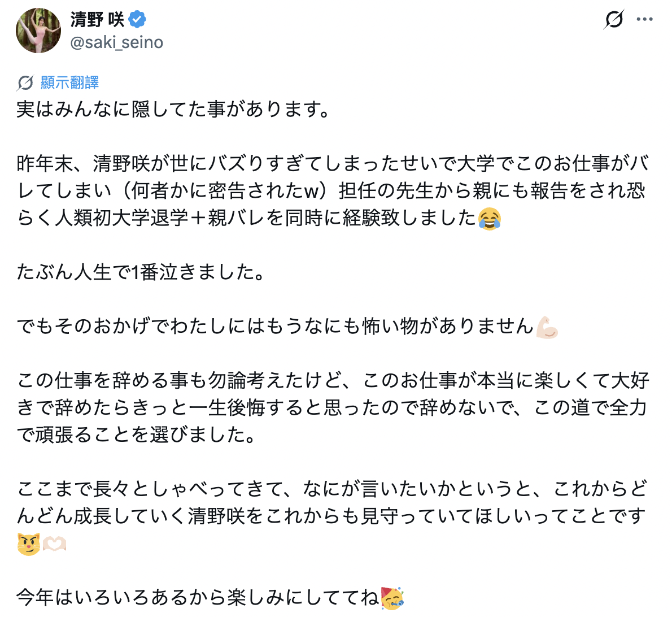Click the line starting でもそのおかげで
672x617 pixels.
(x=274, y=327)
